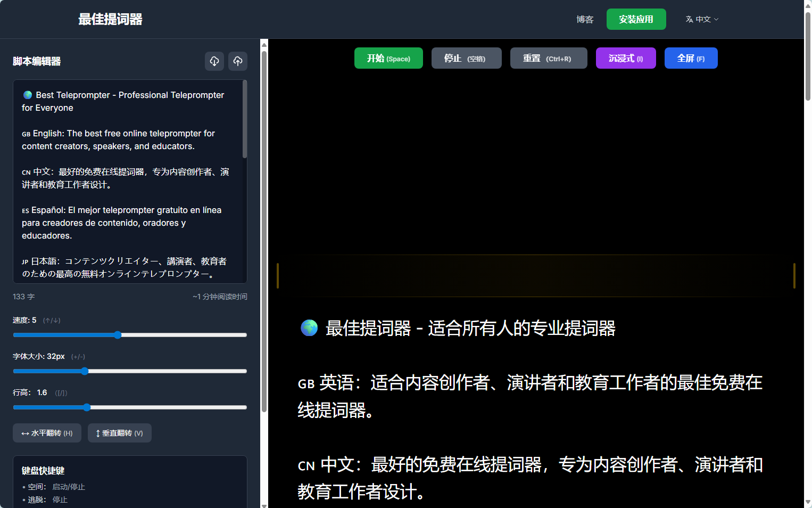Start scrolling with the 开始 button
This screenshot has height=508, width=812.
coord(388,58)
